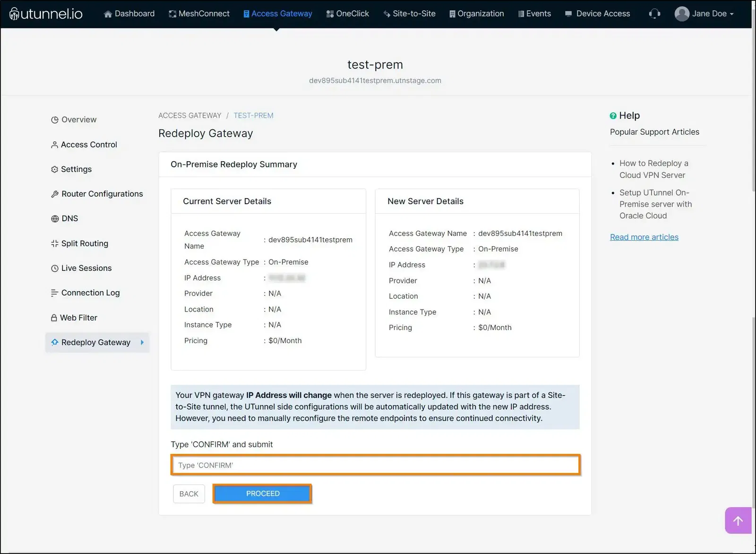Image resolution: width=756 pixels, height=554 pixels.
Task: Click the PROCEED button
Action: [x=263, y=493]
